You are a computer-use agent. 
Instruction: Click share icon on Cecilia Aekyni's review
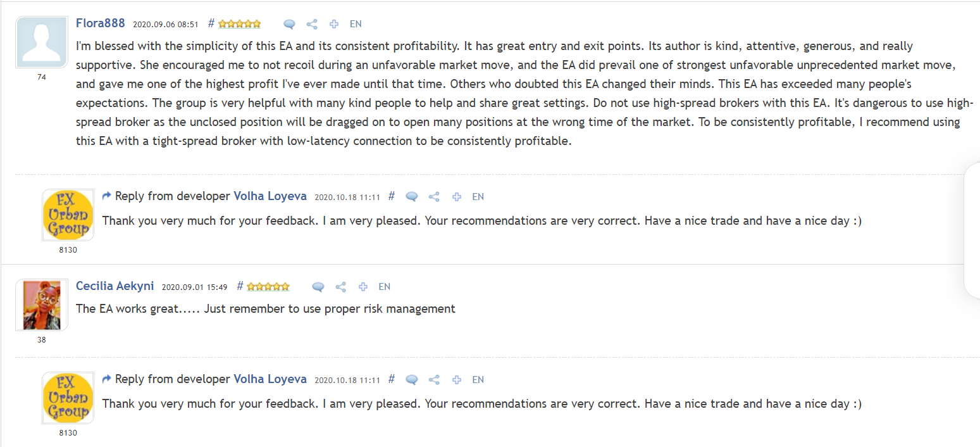(341, 287)
